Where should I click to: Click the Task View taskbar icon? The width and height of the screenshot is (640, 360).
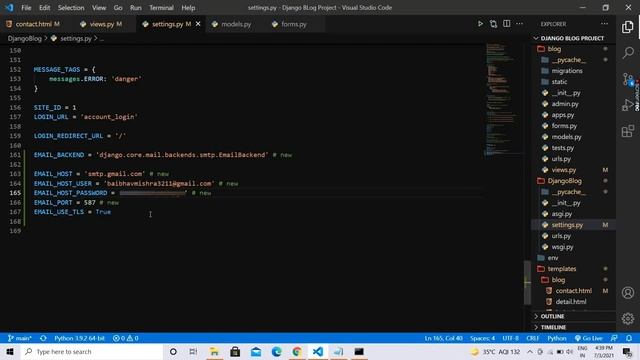(x=193, y=351)
